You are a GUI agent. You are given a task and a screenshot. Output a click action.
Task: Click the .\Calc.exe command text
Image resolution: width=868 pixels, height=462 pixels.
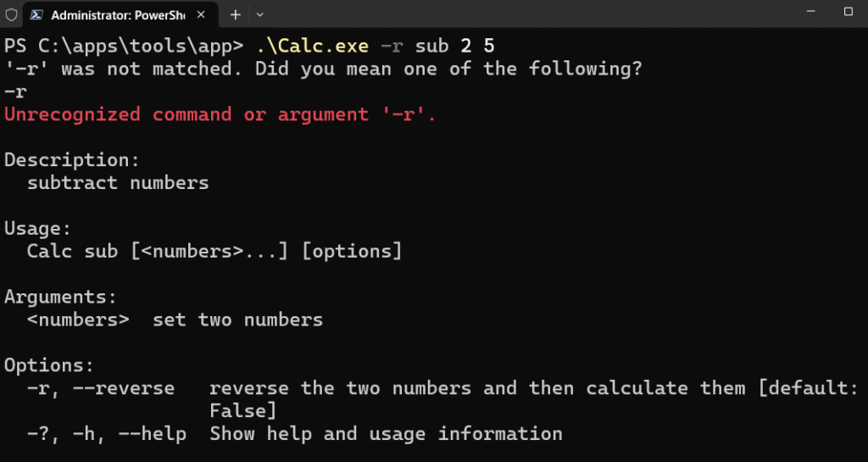pyautogui.click(x=313, y=46)
